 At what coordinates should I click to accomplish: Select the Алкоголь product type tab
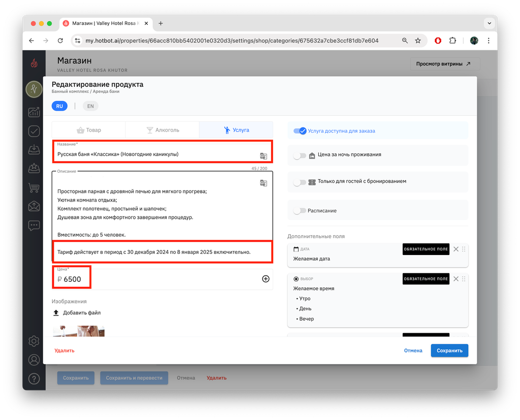(x=162, y=130)
